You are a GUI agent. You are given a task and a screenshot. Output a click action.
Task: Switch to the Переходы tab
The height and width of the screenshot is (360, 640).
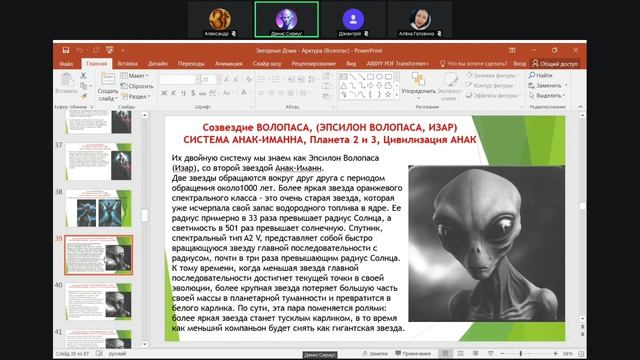point(191,64)
